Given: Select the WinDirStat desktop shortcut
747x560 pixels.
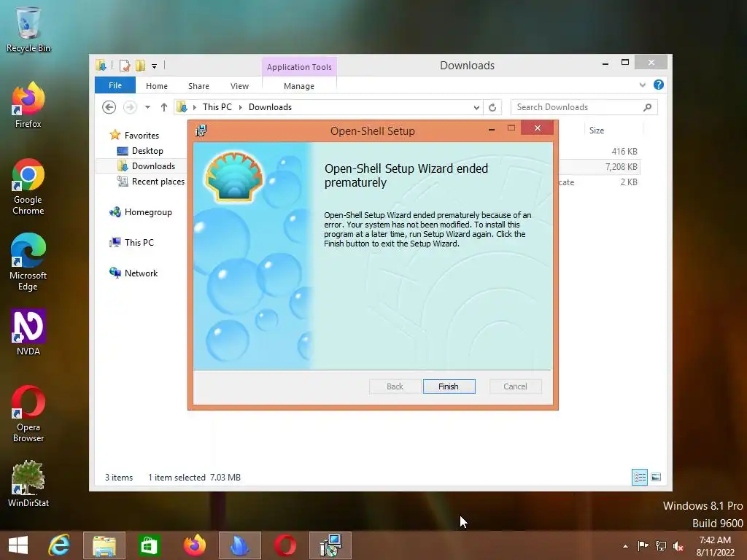Looking at the screenshot, I should 28,484.
